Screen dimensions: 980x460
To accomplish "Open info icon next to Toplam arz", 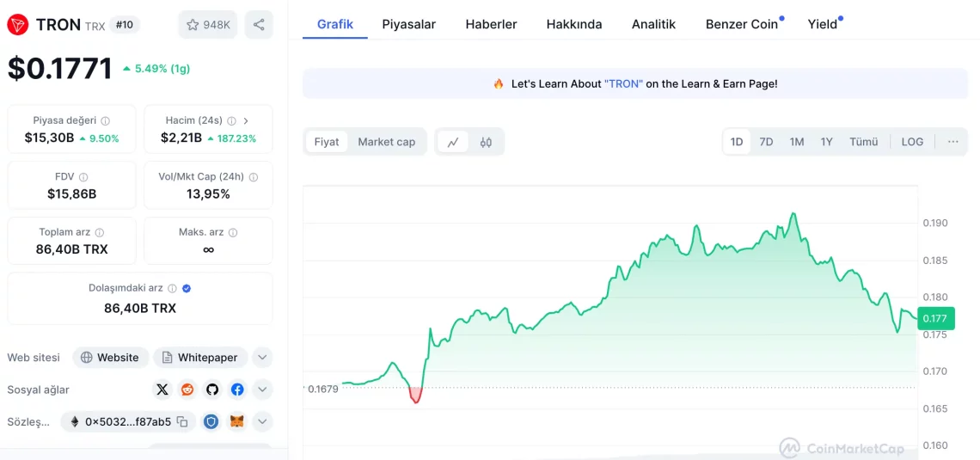I will (100, 232).
